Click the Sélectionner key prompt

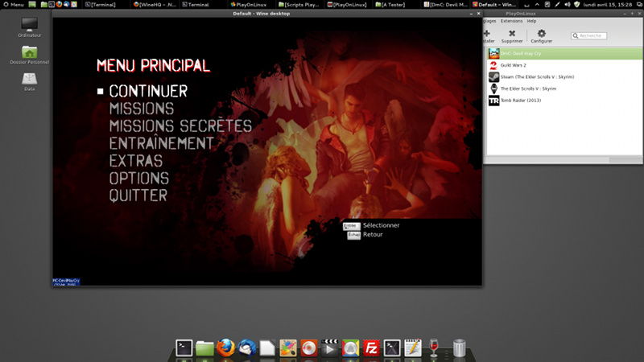click(x=371, y=225)
